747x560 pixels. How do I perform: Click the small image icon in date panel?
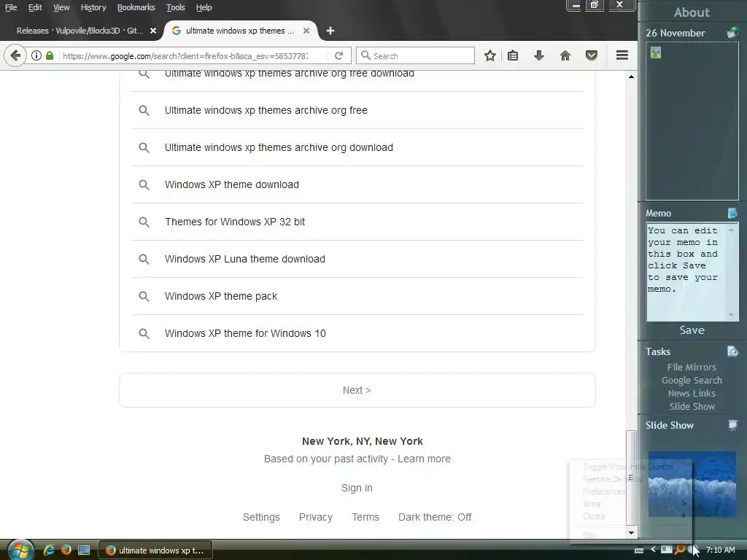656,52
